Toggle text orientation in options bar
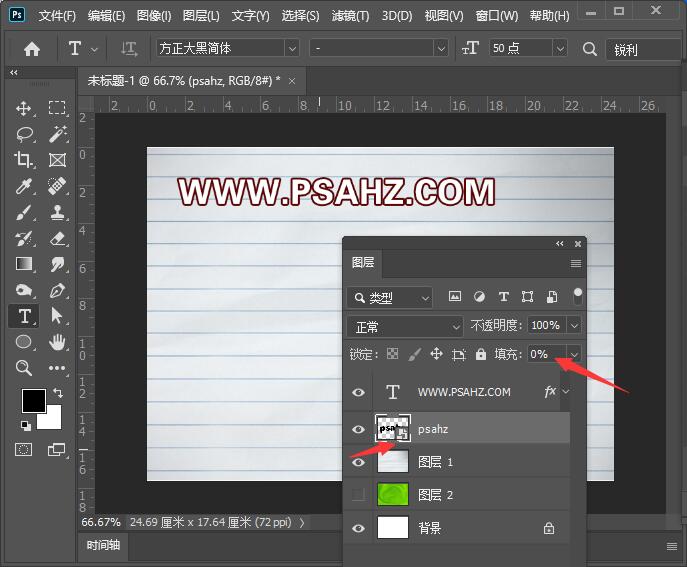 point(129,49)
